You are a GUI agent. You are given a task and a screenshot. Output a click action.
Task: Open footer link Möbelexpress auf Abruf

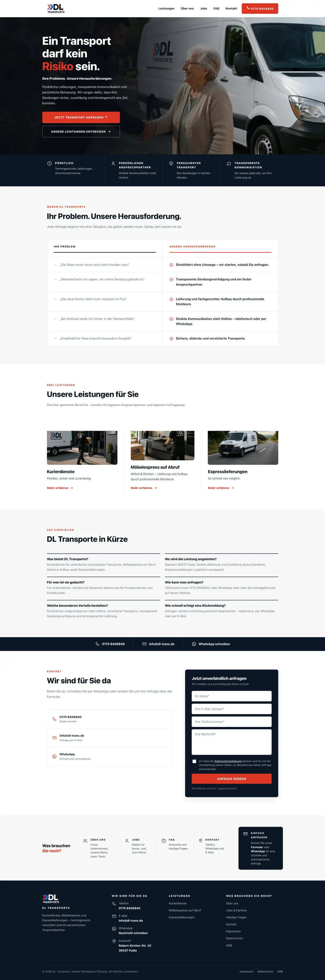(185, 910)
